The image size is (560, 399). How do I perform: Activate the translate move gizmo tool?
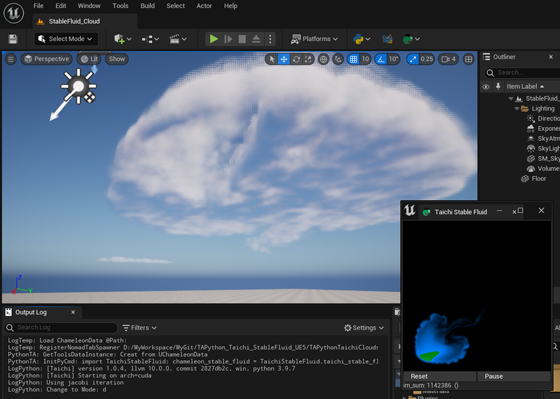284,59
